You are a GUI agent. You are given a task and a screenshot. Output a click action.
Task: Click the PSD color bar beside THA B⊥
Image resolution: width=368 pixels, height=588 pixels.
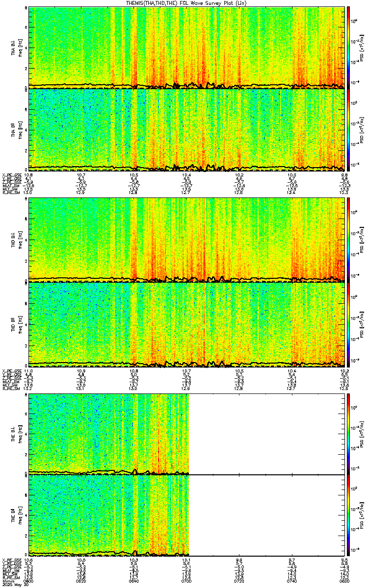tap(349, 47)
